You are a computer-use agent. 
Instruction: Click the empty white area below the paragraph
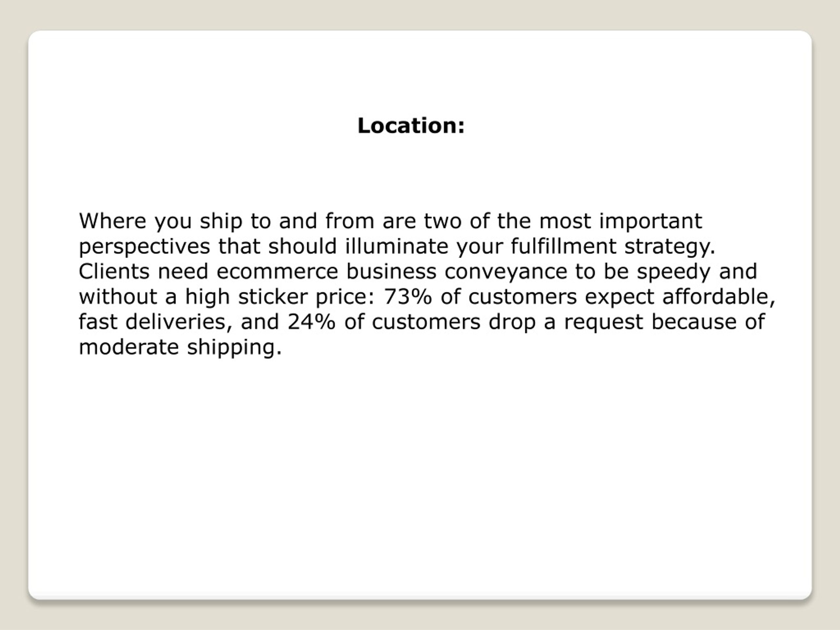(420, 475)
